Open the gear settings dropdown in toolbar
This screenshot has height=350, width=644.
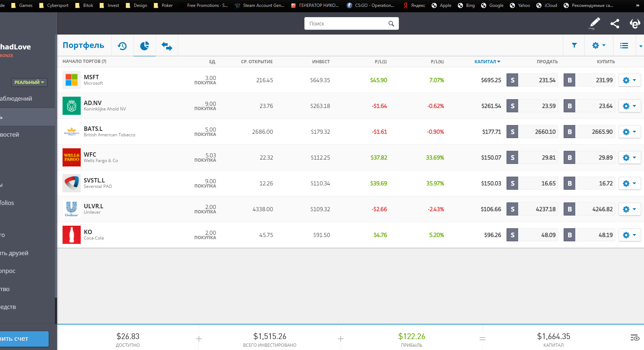coord(599,45)
